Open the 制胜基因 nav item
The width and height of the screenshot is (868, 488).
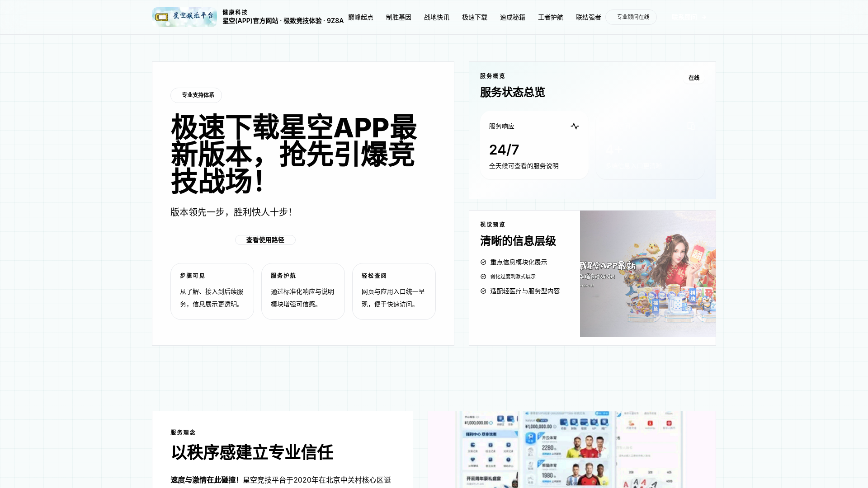tap(399, 17)
